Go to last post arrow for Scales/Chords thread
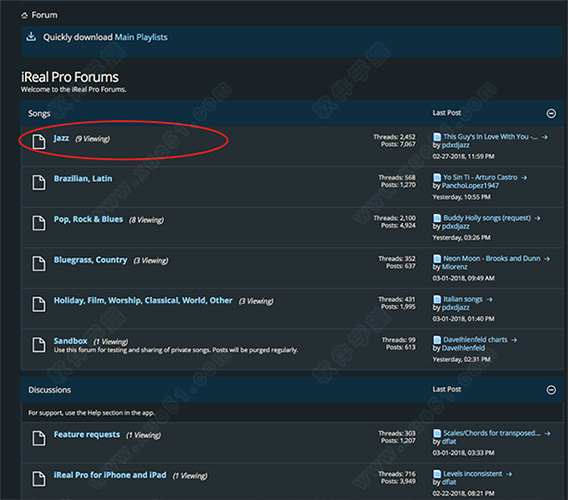The width and height of the screenshot is (568, 500). point(547,433)
